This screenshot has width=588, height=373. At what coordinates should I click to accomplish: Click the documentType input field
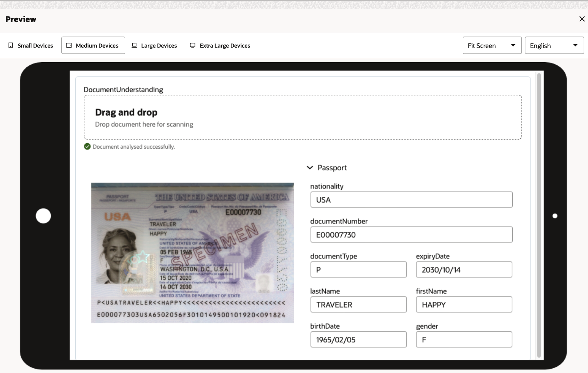pos(358,270)
